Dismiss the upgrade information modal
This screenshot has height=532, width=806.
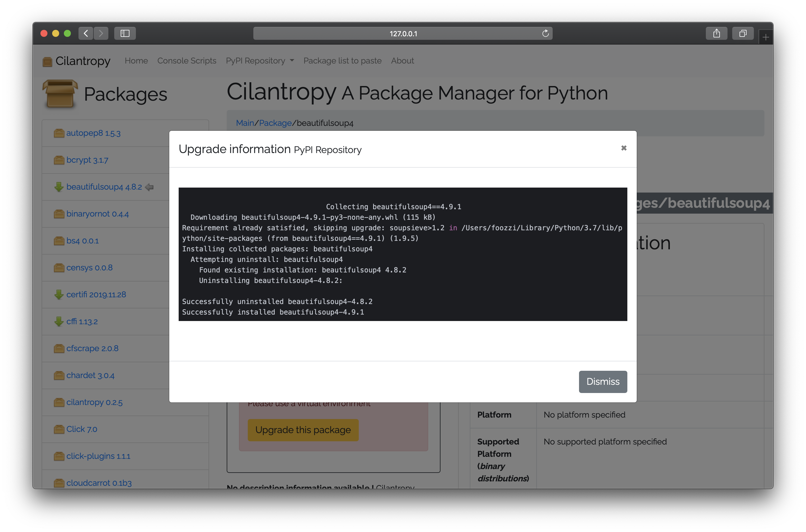603,381
